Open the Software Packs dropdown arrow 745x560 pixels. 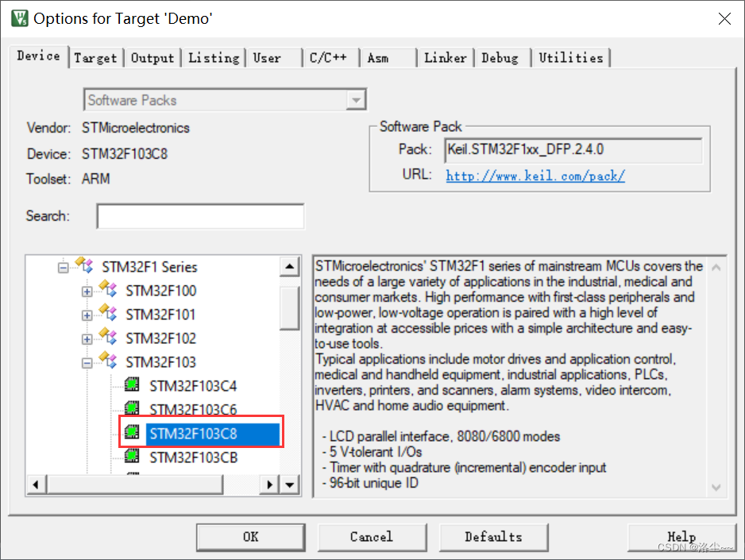click(x=357, y=99)
